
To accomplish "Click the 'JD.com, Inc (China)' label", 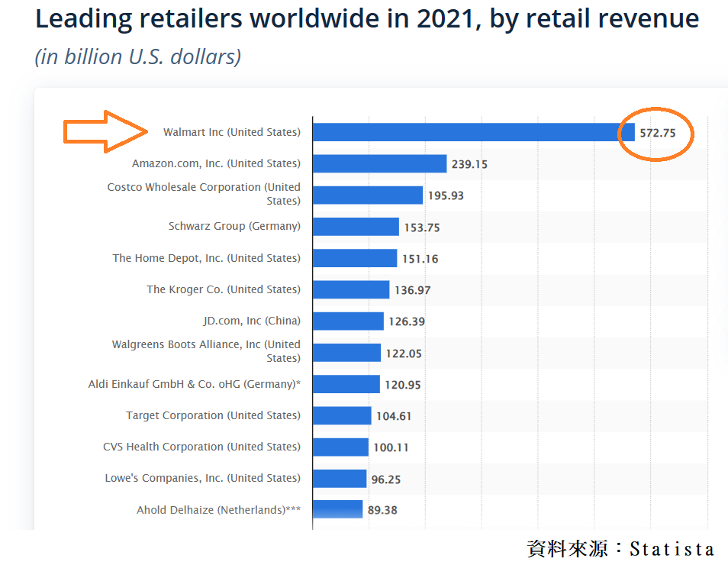I will [252, 321].
